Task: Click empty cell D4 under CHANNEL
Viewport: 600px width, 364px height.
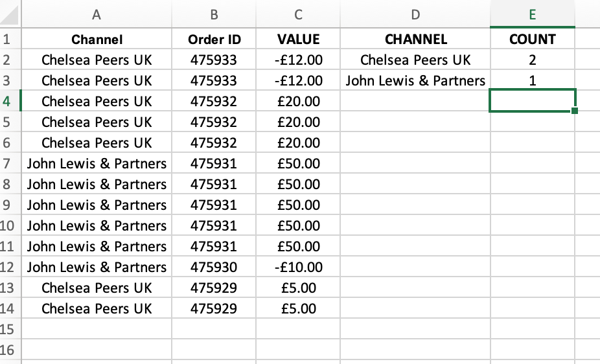Action: pyautogui.click(x=415, y=101)
